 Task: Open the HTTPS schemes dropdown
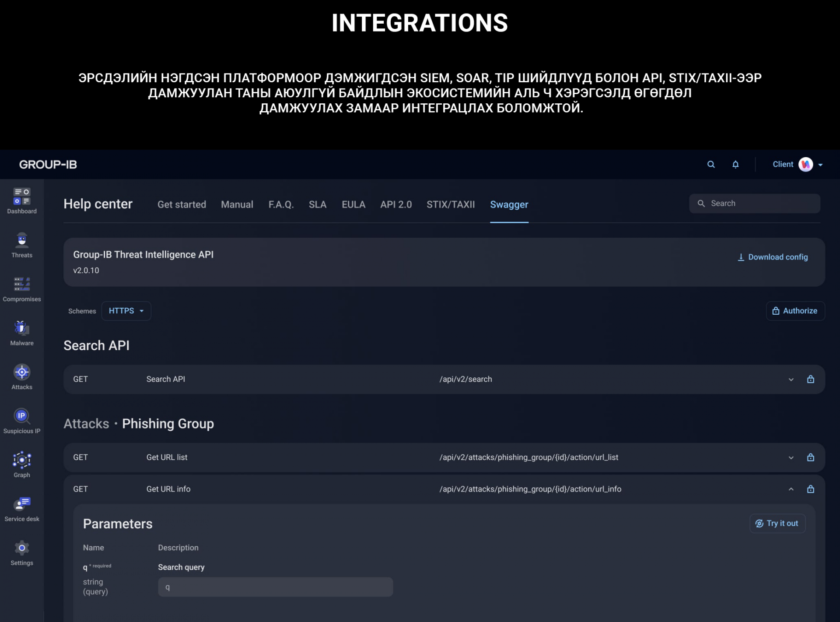(x=126, y=311)
